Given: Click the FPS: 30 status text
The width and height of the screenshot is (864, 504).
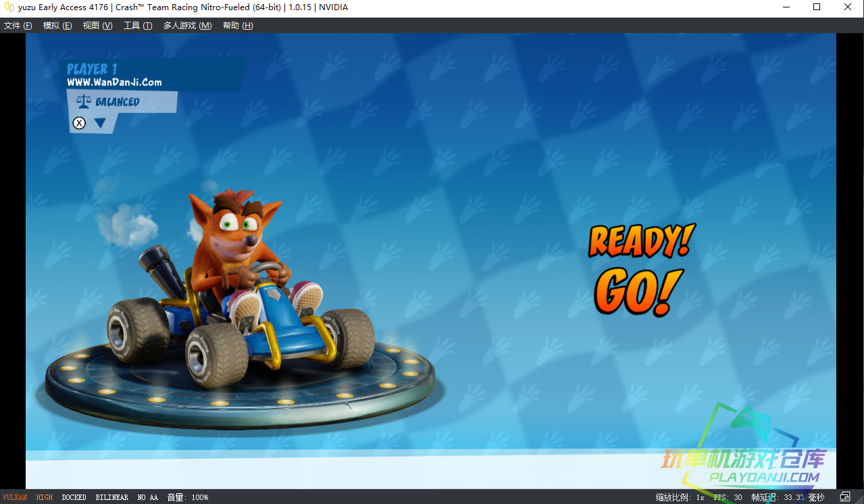Looking at the screenshot, I should coord(728,497).
